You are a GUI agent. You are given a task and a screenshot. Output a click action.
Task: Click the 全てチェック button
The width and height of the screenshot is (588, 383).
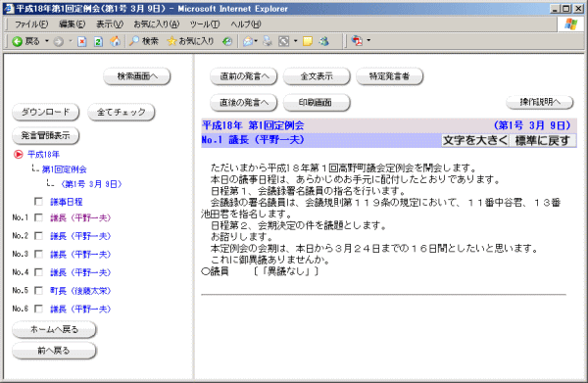pos(122,112)
